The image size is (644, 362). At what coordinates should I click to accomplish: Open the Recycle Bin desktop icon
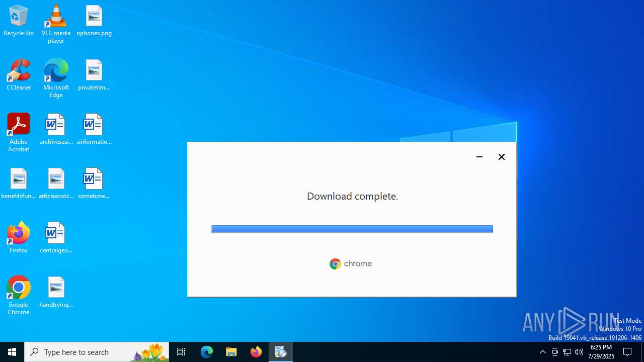(19, 21)
